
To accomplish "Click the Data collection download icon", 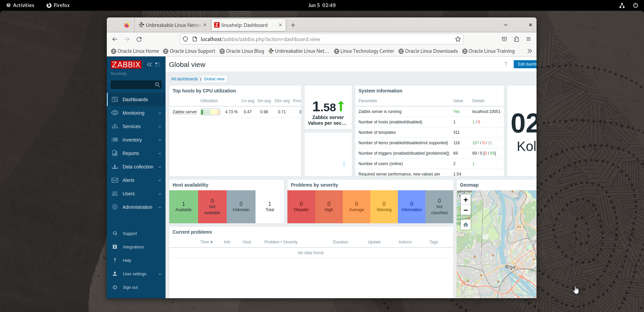I will point(115,167).
